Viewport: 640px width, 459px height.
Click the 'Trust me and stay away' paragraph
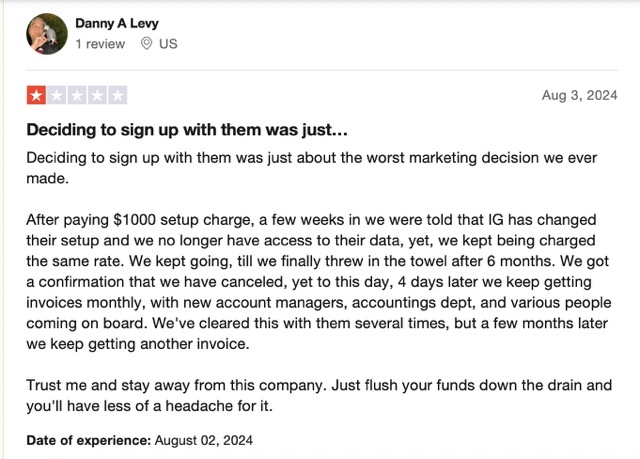[x=319, y=395]
